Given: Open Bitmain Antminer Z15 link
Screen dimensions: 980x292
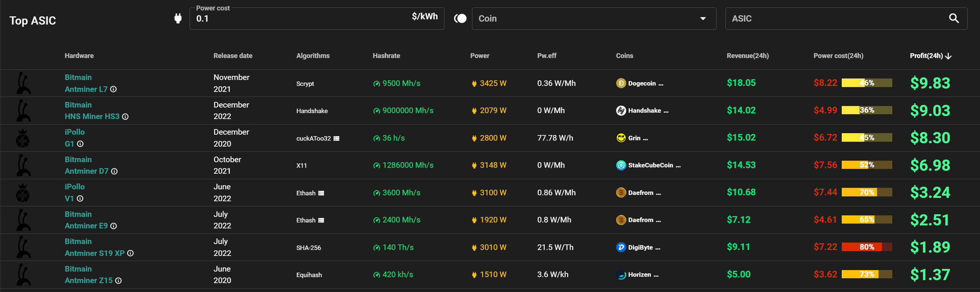Looking at the screenshot, I should pos(89,275).
